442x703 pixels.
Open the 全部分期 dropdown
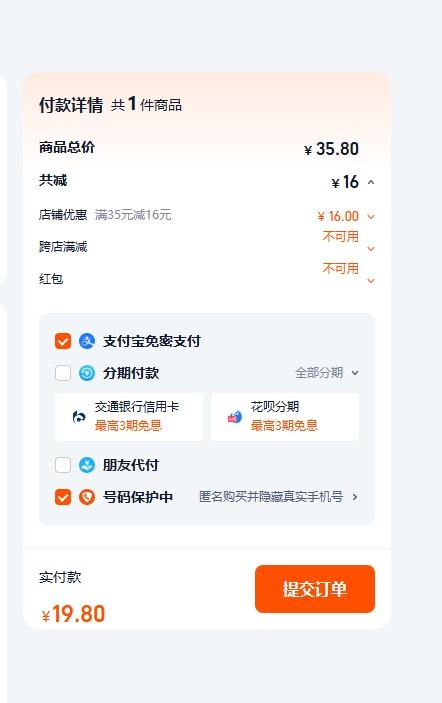coord(327,373)
